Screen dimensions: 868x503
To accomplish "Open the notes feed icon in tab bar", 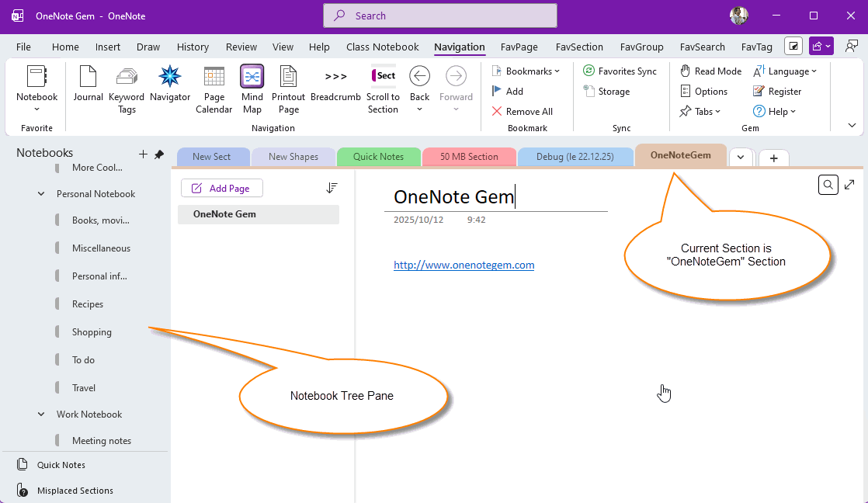I will coord(793,47).
